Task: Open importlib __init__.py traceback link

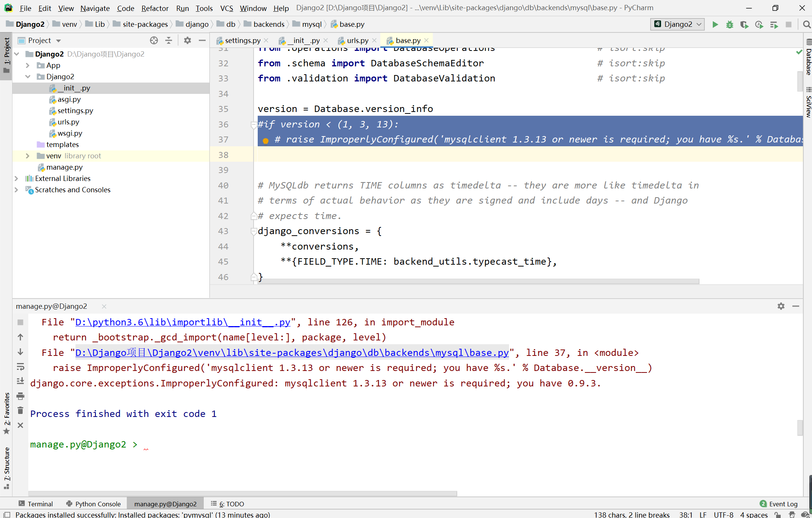Action: tap(183, 322)
